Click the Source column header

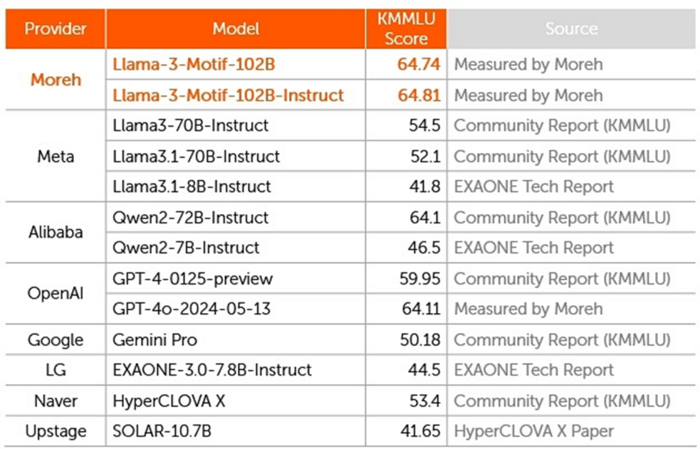[x=571, y=29]
